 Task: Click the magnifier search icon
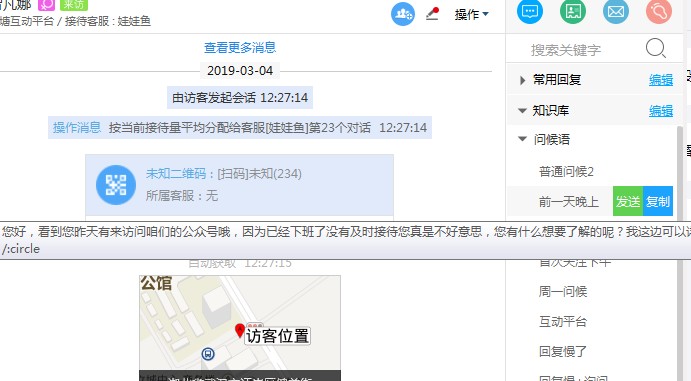click(x=655, y=48)
